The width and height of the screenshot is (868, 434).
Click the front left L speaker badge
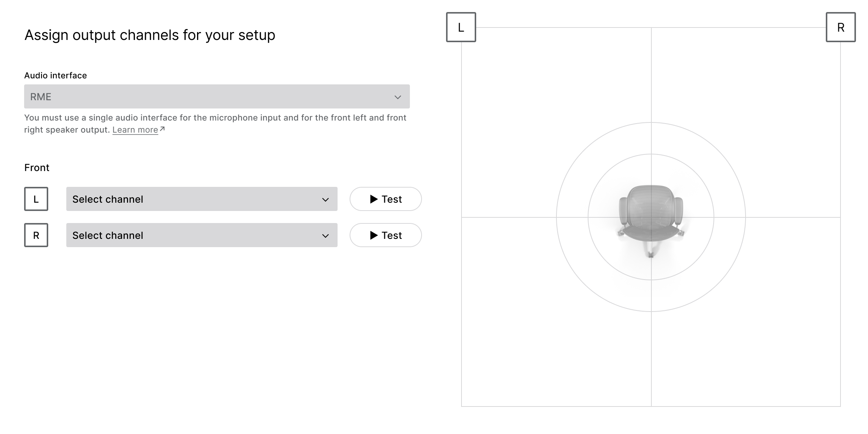(x=36, y=199)
